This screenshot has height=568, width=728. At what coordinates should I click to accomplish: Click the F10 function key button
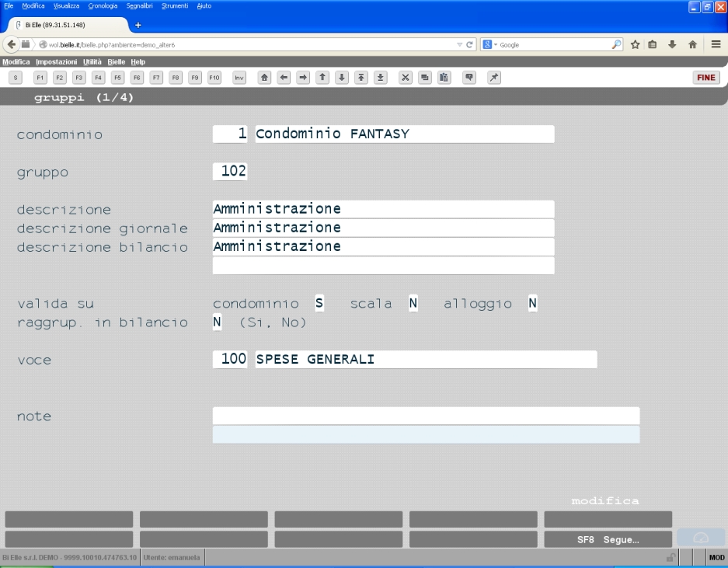tap(214, 78)
